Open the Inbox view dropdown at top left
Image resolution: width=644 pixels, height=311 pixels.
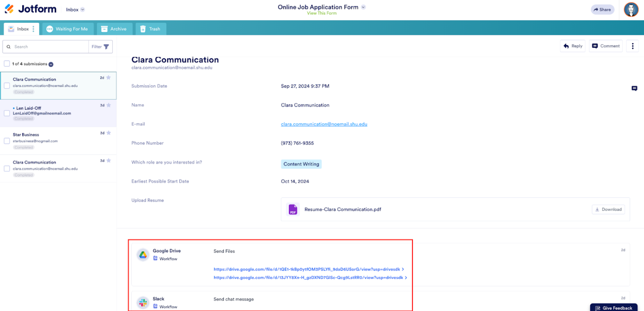(75, 9)
